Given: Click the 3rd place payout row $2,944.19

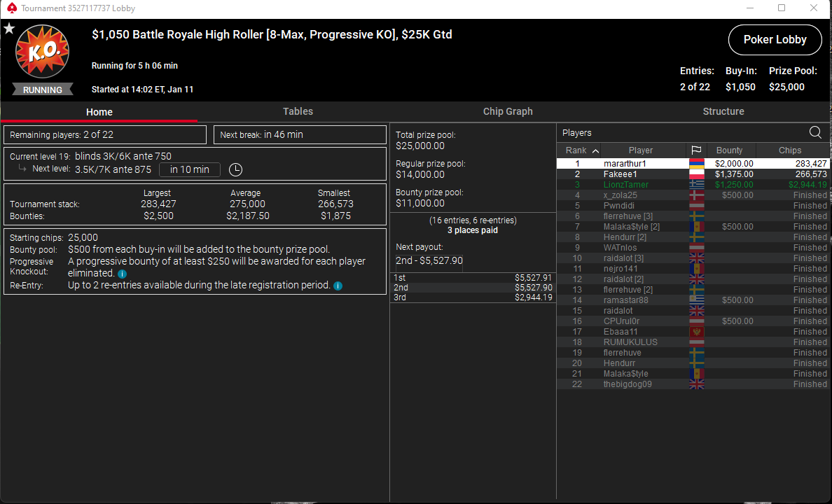Looking at the screenshot, I should [473, 297].
